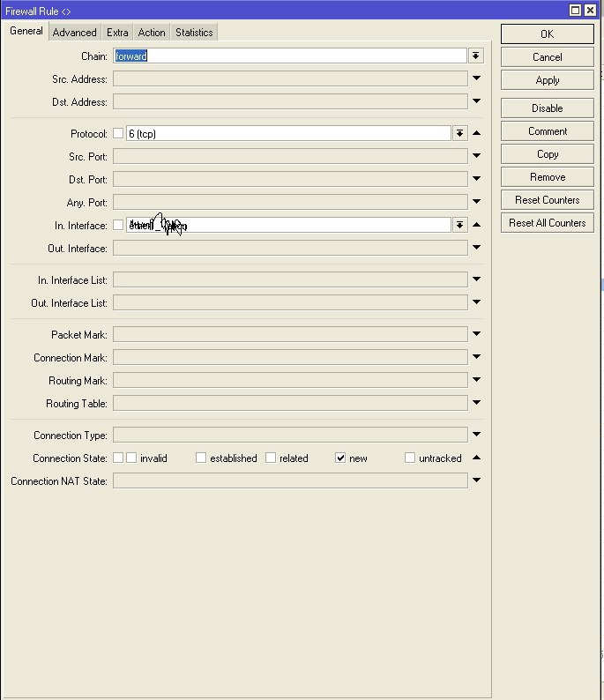The image size is (604, 700).
Task: Expand the Src. Port field
Action: click(476, 156)
